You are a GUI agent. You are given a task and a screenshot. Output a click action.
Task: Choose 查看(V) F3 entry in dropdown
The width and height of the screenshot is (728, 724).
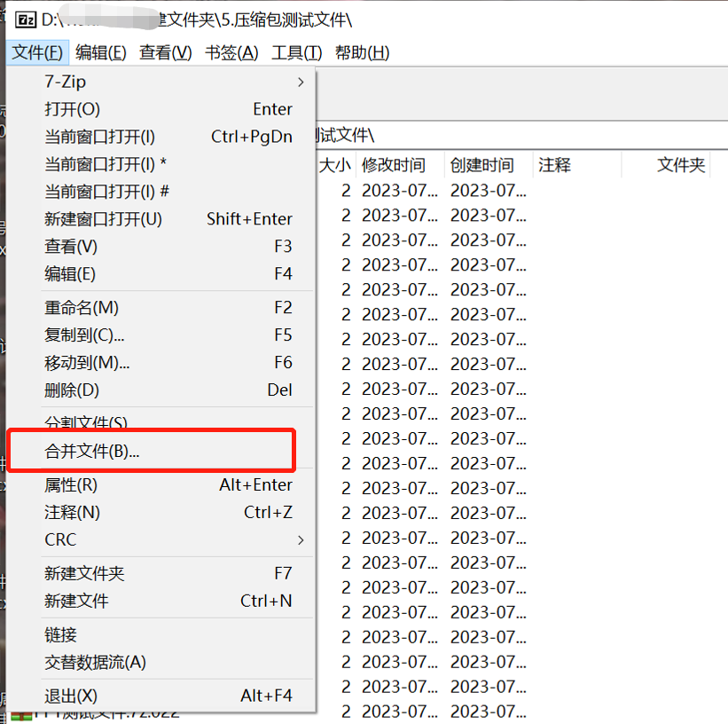[161, 247]
